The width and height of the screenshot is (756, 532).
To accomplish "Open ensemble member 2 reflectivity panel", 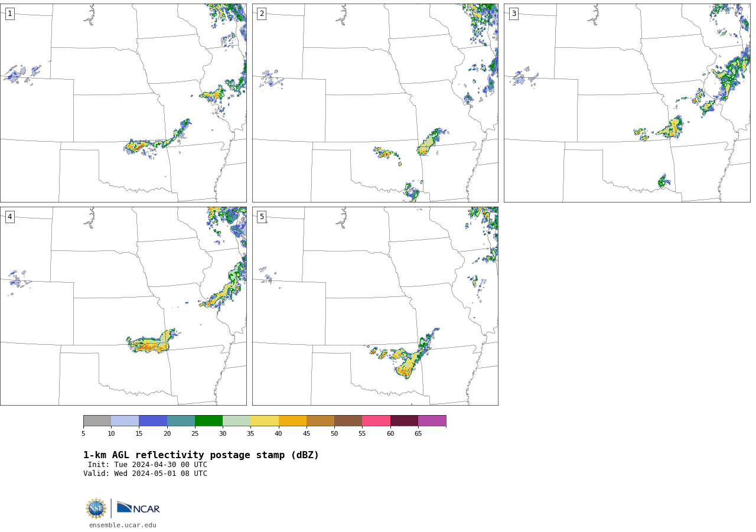I will 375,103.
